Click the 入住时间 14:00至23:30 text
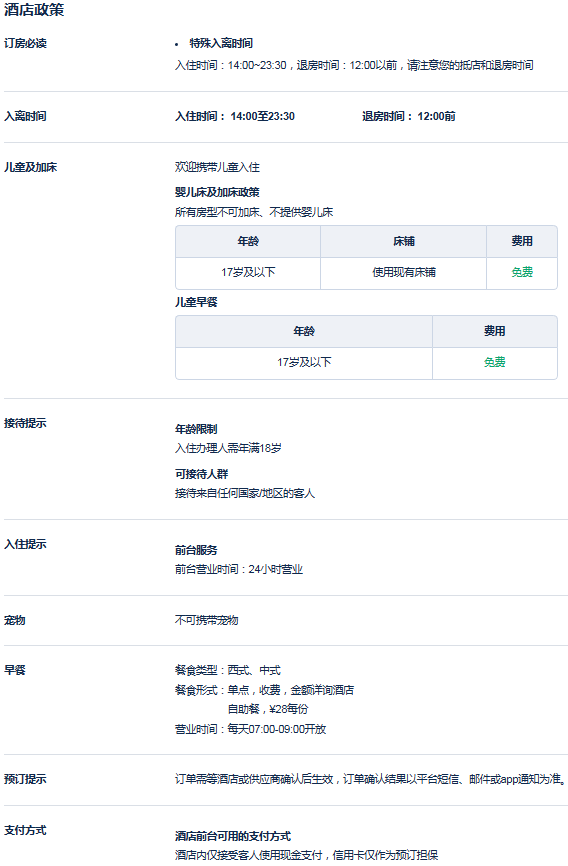568x866 pixels. [235, 116]
